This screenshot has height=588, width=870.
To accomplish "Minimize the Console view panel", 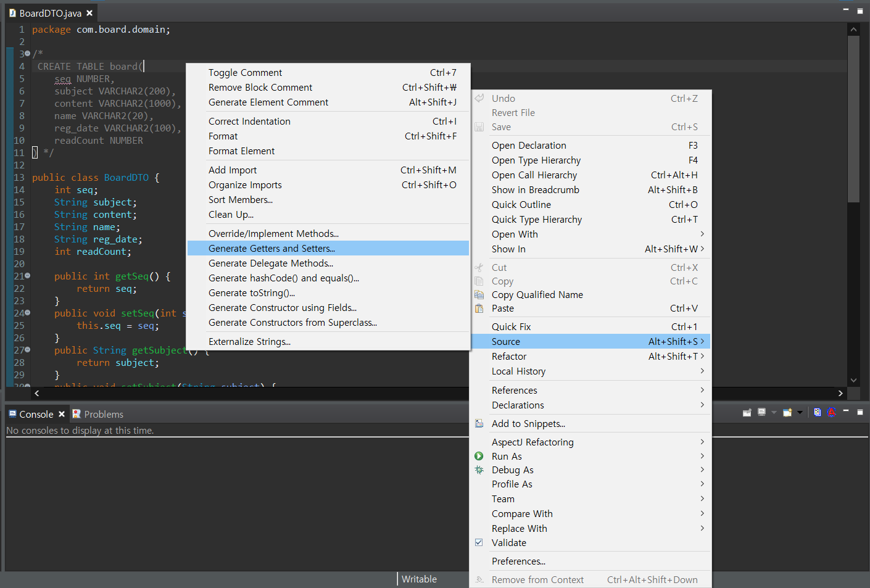I will [x=846, y=411].
